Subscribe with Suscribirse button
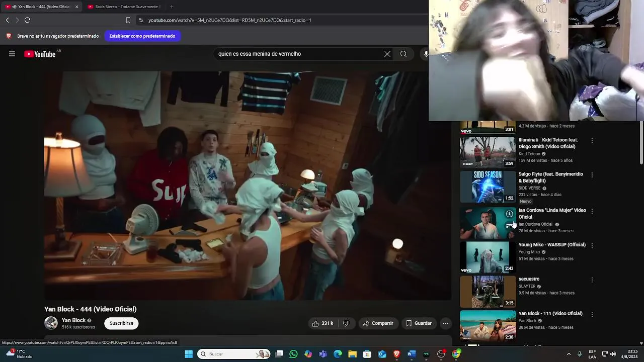Screen dimensions: 644x362 click(121, 323)
